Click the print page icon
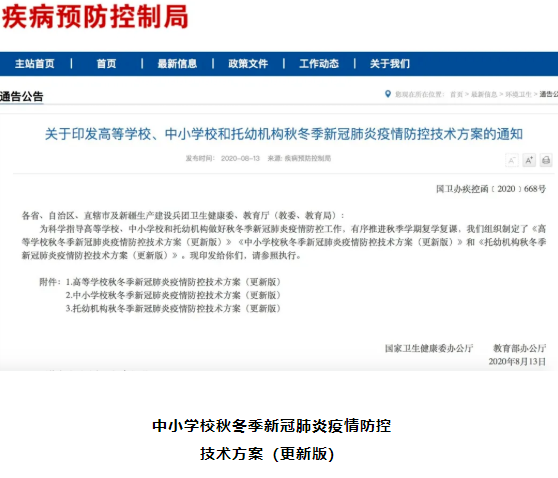 pyautogui.click(x=546, y=160)
